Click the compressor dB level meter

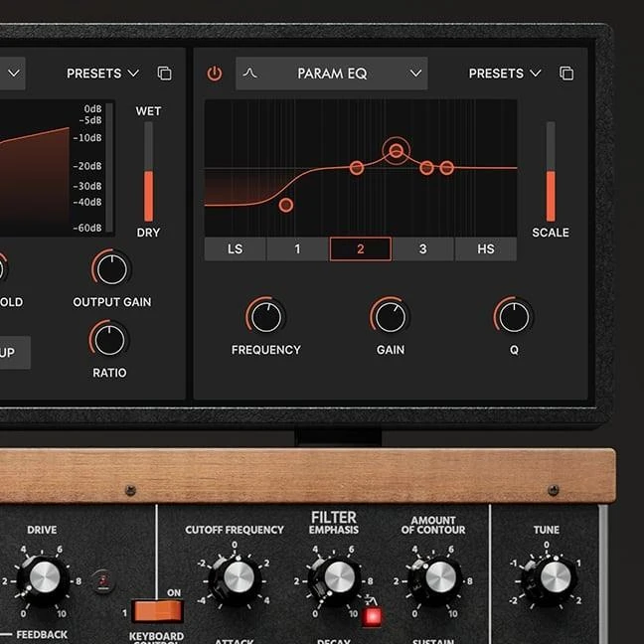click(x=109, y=168)
